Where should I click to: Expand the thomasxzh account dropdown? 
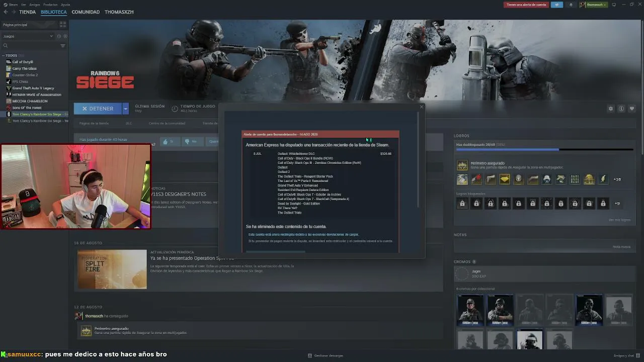coord(594,5)
